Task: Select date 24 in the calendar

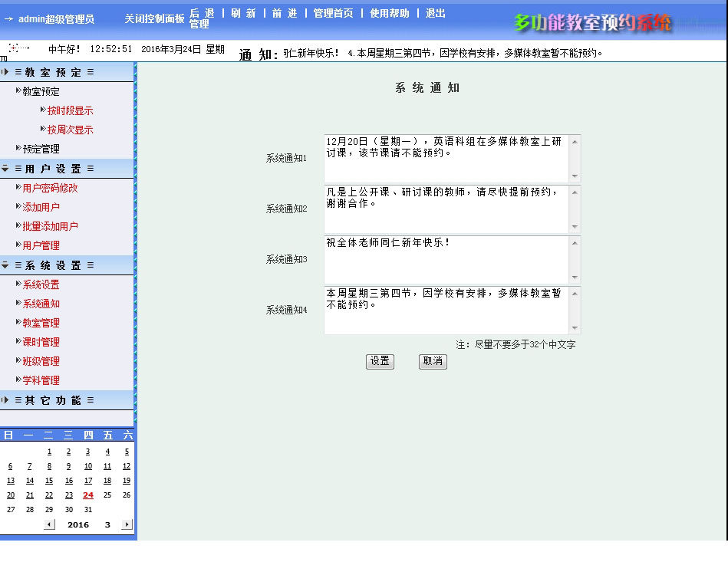Action: tap(88, 495)
